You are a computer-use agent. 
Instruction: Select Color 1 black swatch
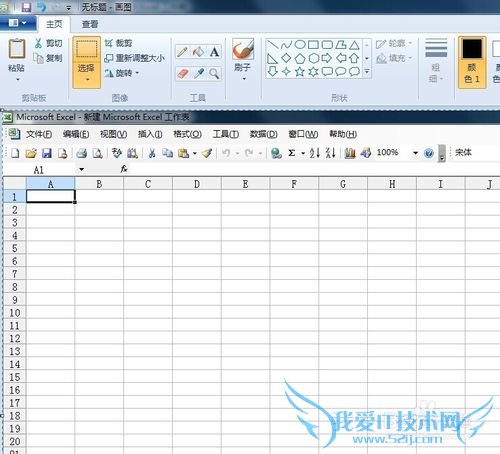pyautogui.click(x=472, y=62)
